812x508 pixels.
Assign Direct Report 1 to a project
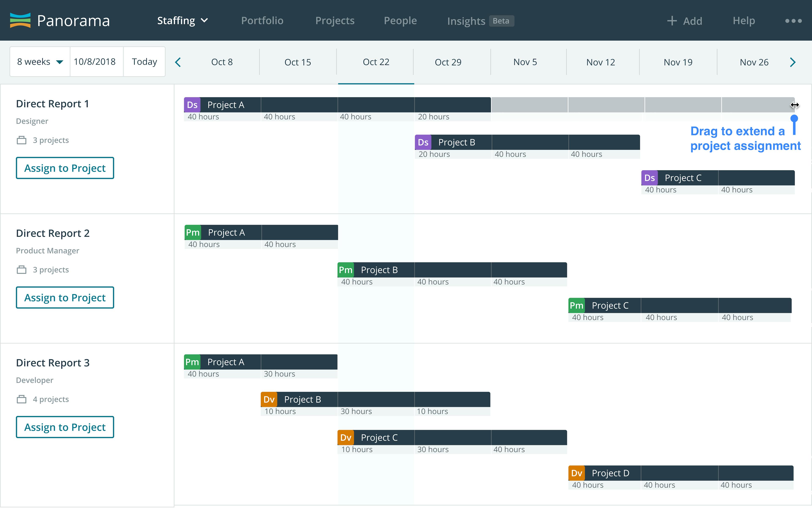tap(65, 168)
